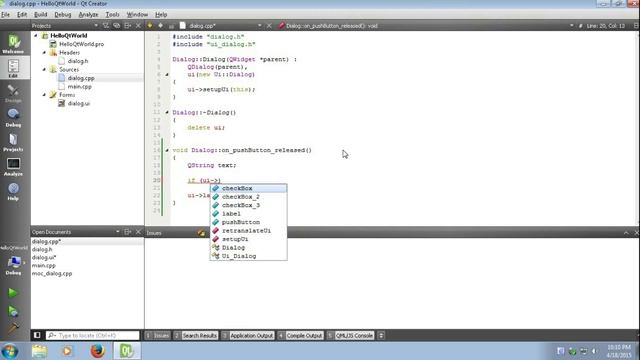Collapse the Sources folder
The width and height of the screenshot is (640, 360).
(44, 69)
